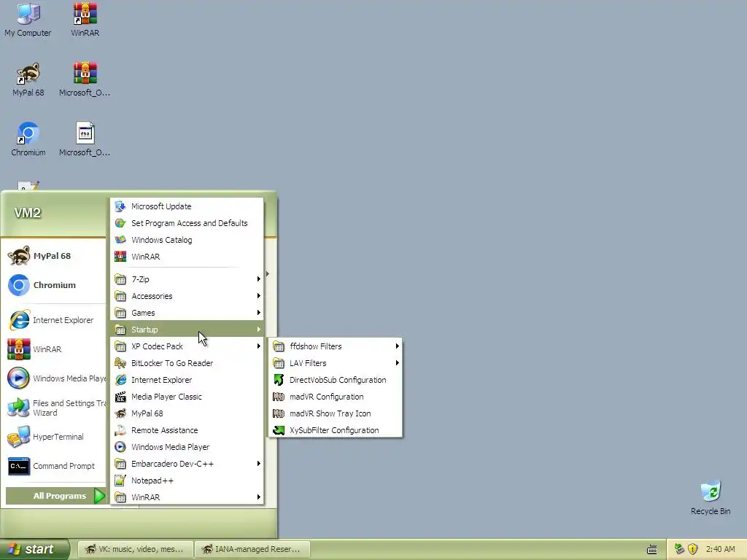
Task: Click Microsoft Update in All Programs
Action: 187,206
